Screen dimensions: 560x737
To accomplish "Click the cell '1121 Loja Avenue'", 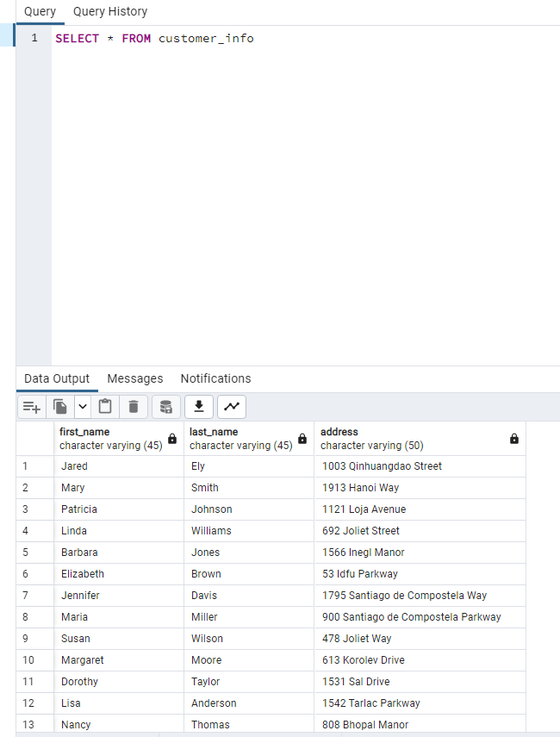I will (420, 509).
